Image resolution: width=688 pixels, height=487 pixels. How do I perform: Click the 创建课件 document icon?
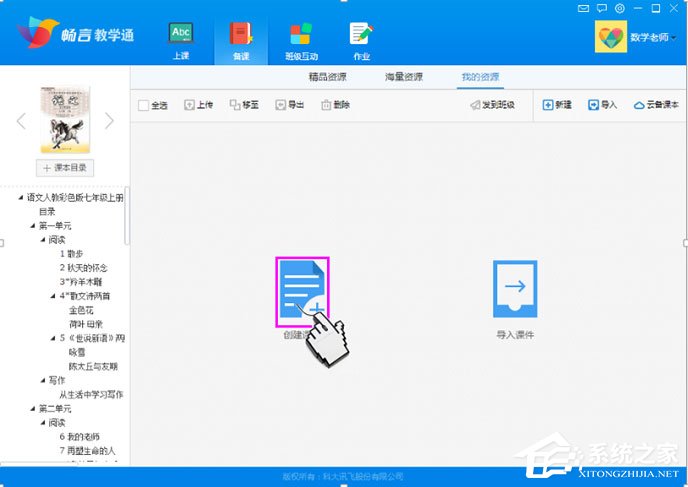coord(302,289)
